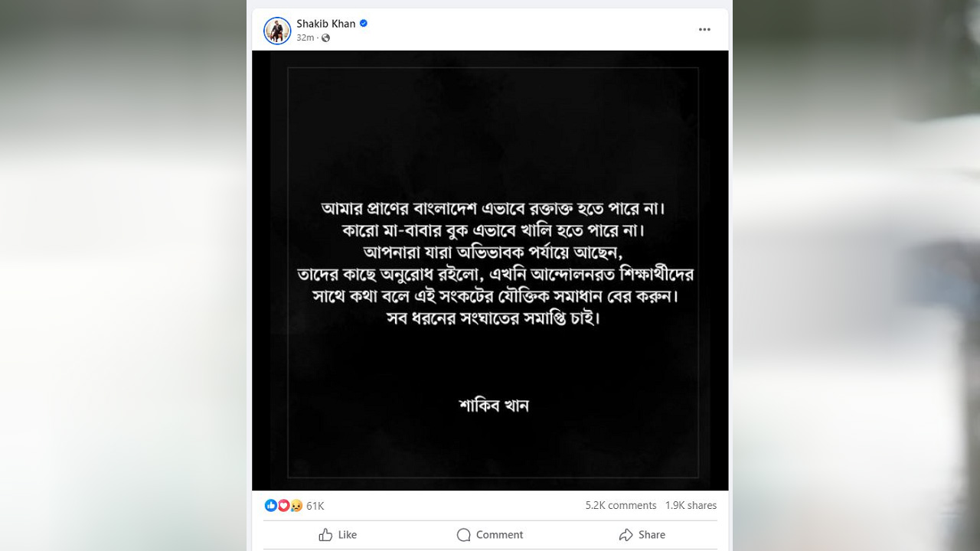Click the 32m post timestamp
This screenshot has width=980, height=551.
pos(305,37)
